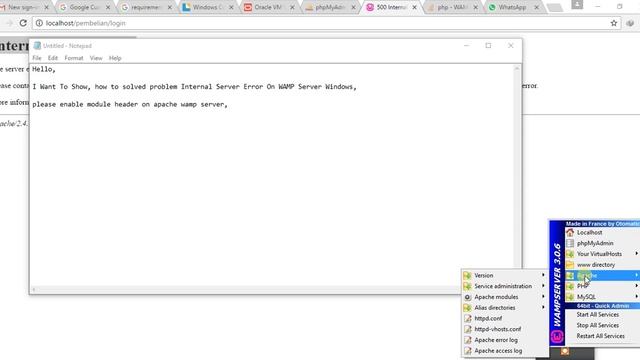This screenshot has height=360, width=640.
Task: Click the httpd-vhosts.conf file icon
Action: [x=468, y=329]
